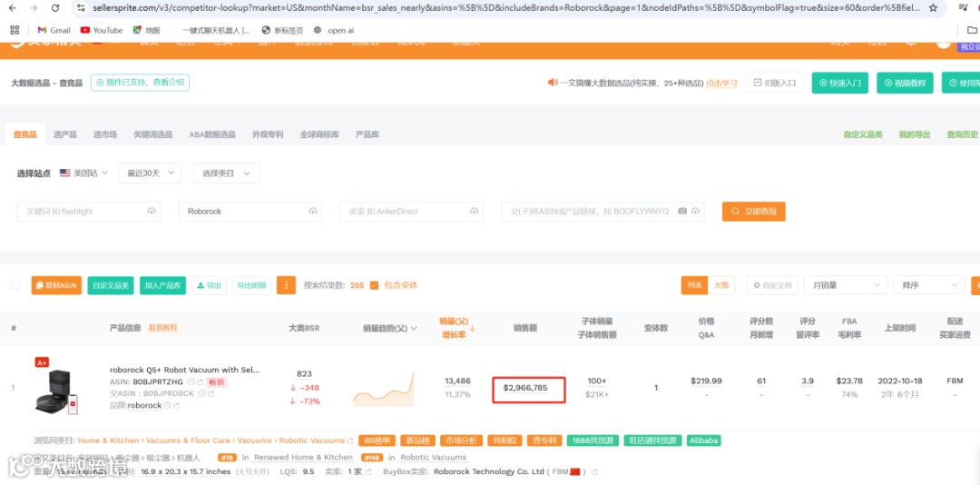The image size is (980, 485).
Task: Click the 复制ASIN button
Action: click(56, 285)
